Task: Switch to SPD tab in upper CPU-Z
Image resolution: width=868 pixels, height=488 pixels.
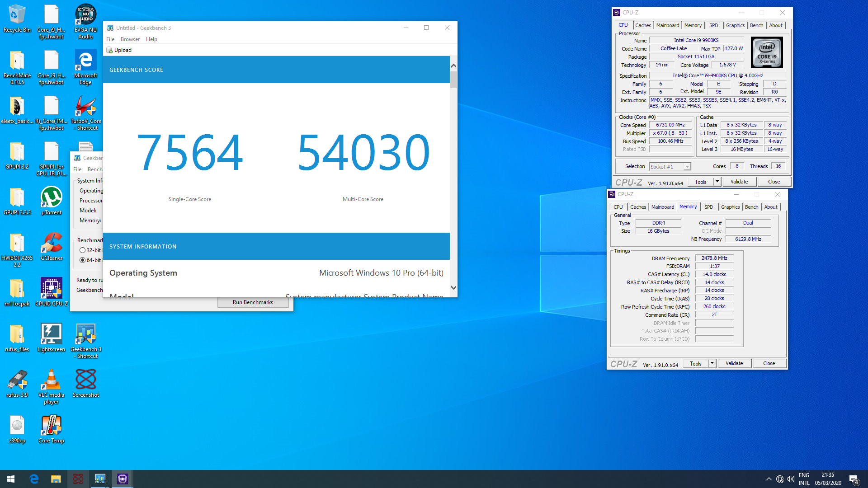Action: click(x=713, y=25)
